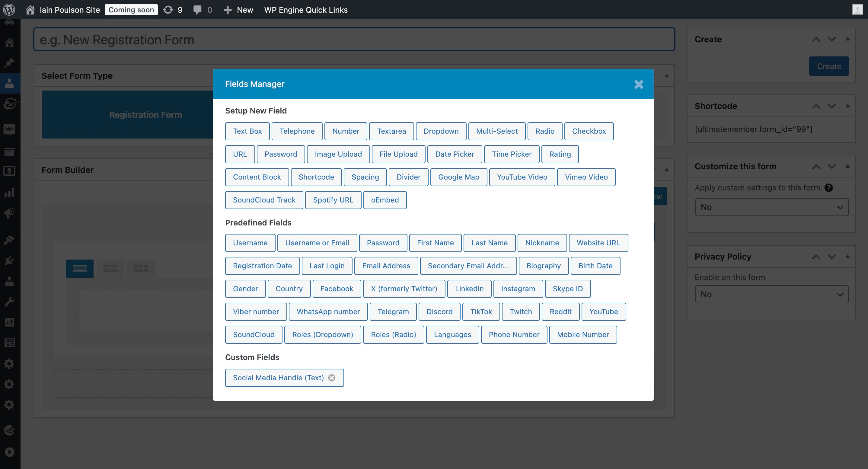
Task: Click the plus icon next to New
Action: click(x=228, y=10)
